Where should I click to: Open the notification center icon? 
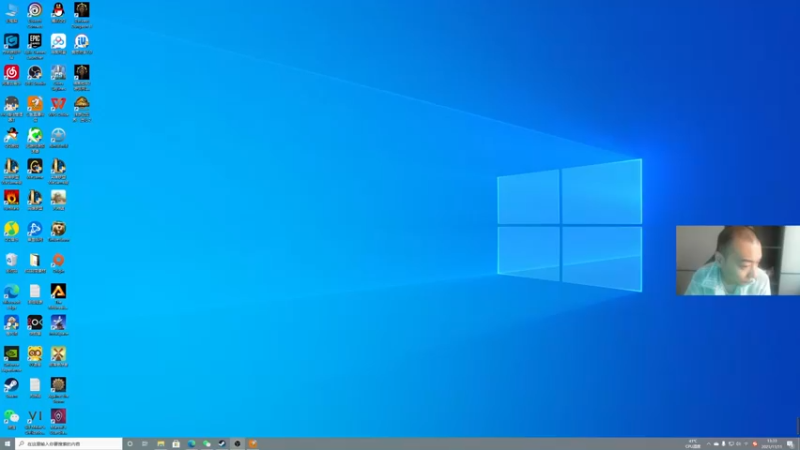tap(790, 444)
